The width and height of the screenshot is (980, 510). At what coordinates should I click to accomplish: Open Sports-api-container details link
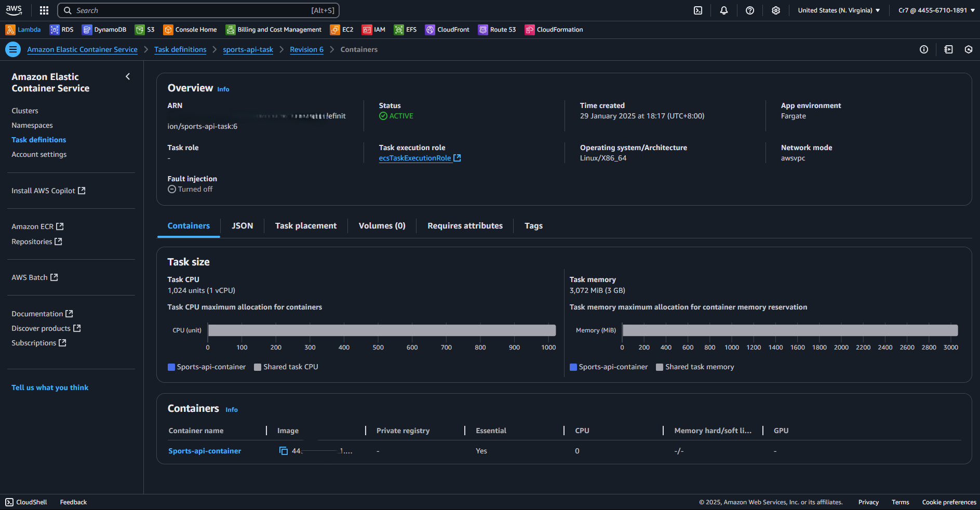click(205, 451)
